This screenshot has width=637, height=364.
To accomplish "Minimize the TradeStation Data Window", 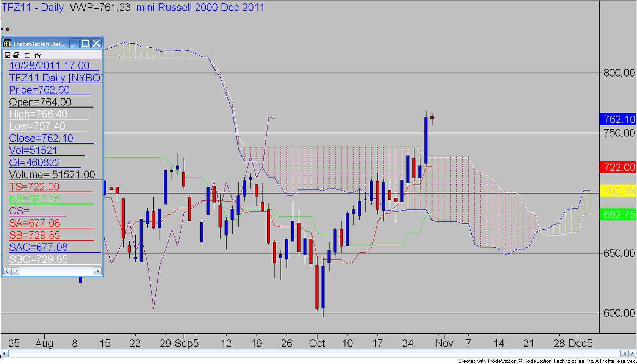I will click(x=74, y=44).
